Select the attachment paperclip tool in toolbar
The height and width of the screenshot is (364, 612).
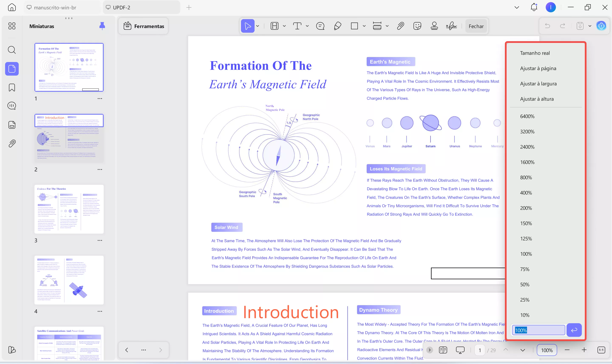click(x=401, y=26)
